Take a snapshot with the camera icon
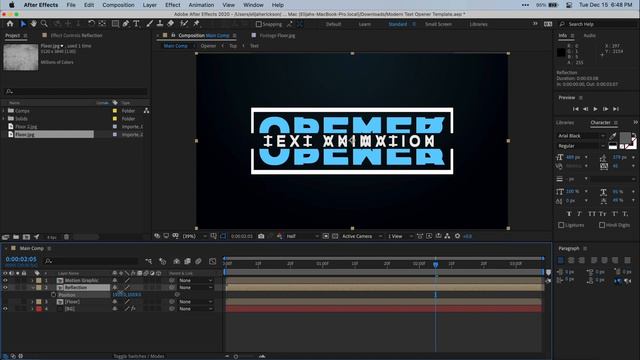 [x=261, y=236]
